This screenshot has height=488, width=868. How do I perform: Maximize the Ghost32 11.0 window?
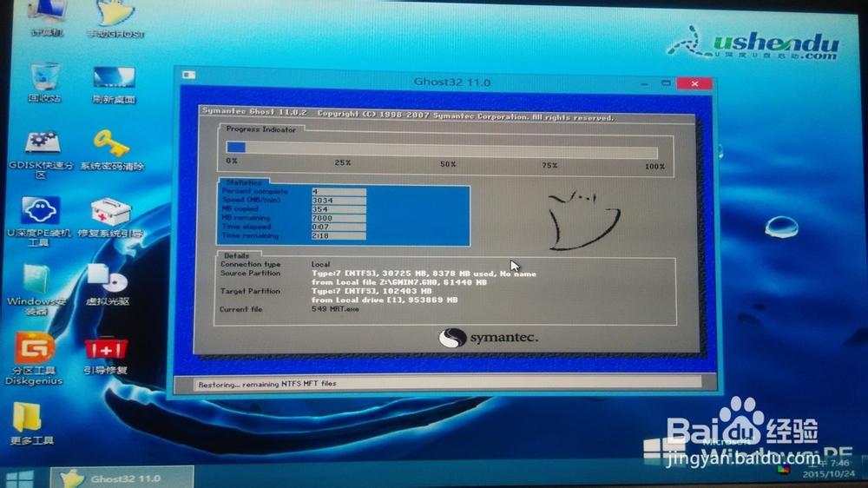click(666, 83)
